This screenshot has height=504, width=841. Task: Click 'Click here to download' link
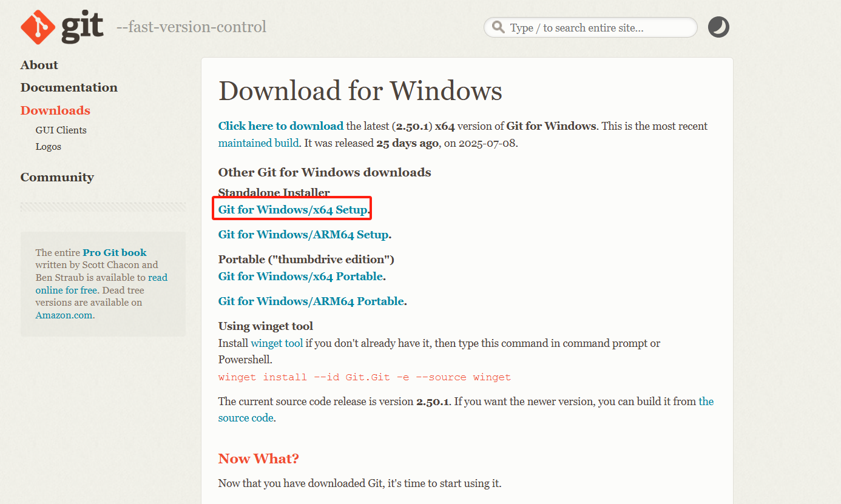coord(281,126)
